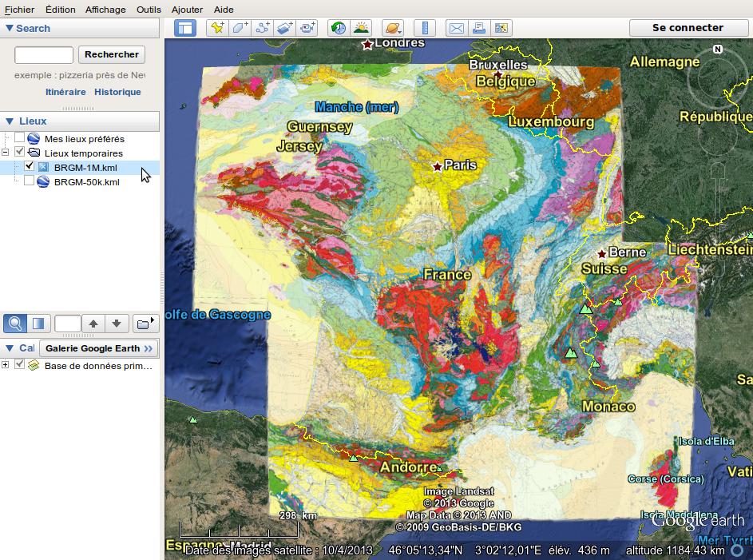Open the ruler measuring tool
The width and height of the screenshot is (753, 560).
[x=425, y=28]
